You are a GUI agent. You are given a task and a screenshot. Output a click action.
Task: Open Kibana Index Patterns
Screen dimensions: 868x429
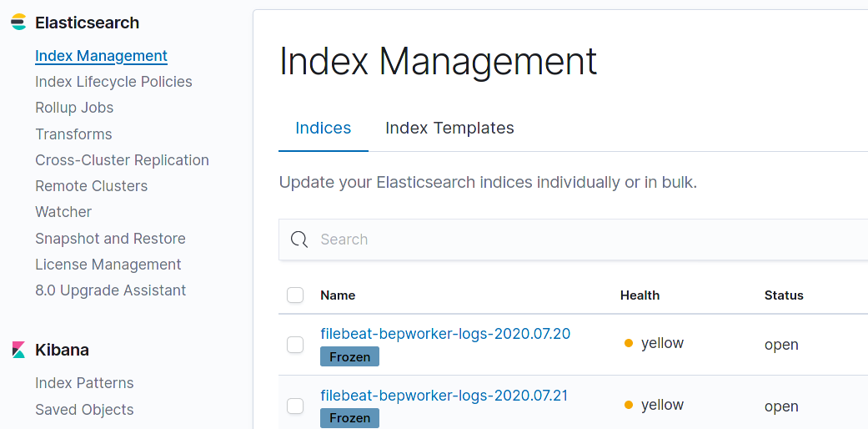point(84,383)
